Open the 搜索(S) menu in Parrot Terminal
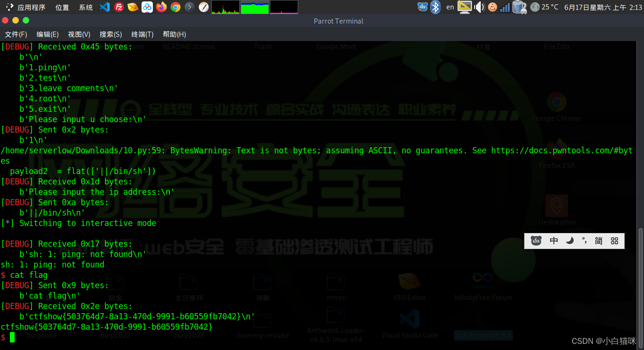Viewport: 644px width, 350px height. [111, 34]
